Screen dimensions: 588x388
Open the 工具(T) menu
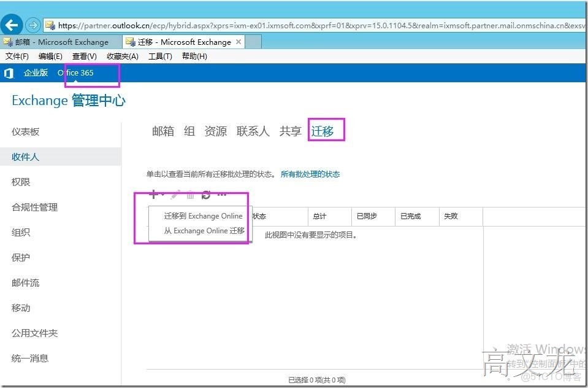click(x=159, y=56)
